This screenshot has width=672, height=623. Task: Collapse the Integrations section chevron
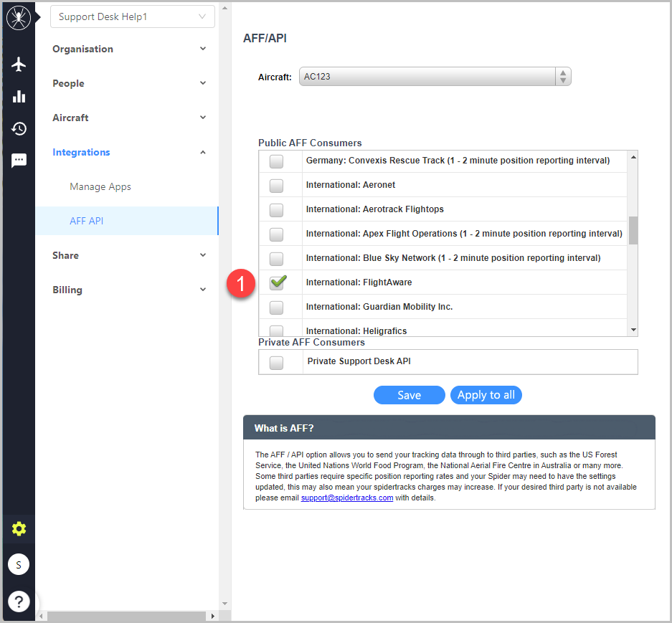[203, 152]
